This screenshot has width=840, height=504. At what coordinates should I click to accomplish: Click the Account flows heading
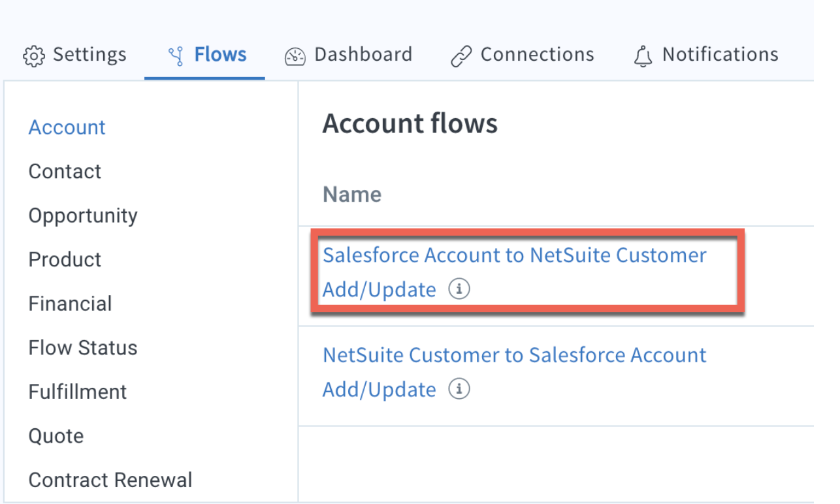point(410,123)
